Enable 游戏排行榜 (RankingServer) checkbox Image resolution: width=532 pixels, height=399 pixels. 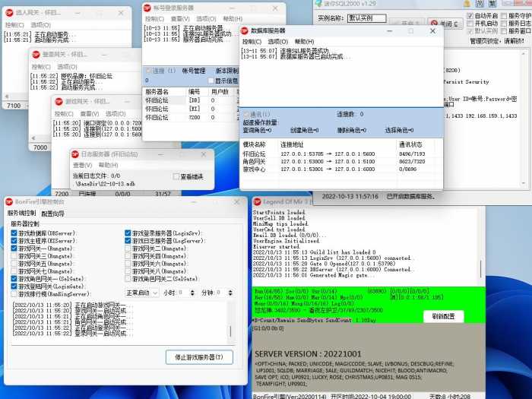(14, 294)
